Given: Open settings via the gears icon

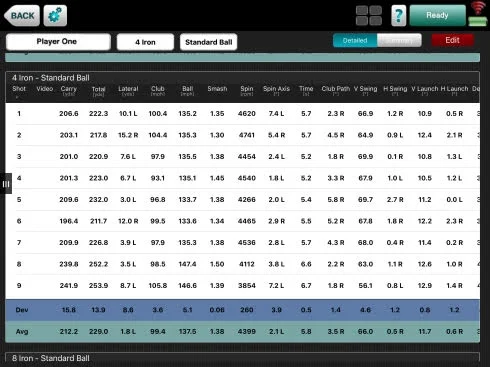Looking at the screenshot, I should 55,16.
